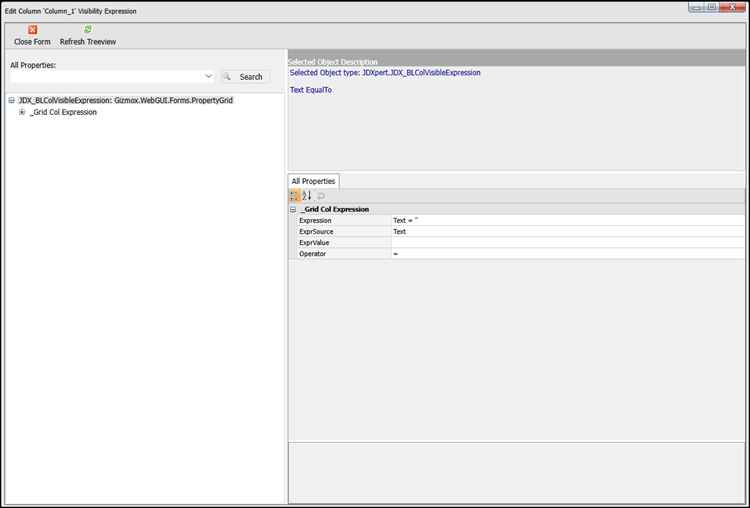Click the empty ExprValue value field
The height and width of the screenshot is (508, 750).
[x=568, y=243]
